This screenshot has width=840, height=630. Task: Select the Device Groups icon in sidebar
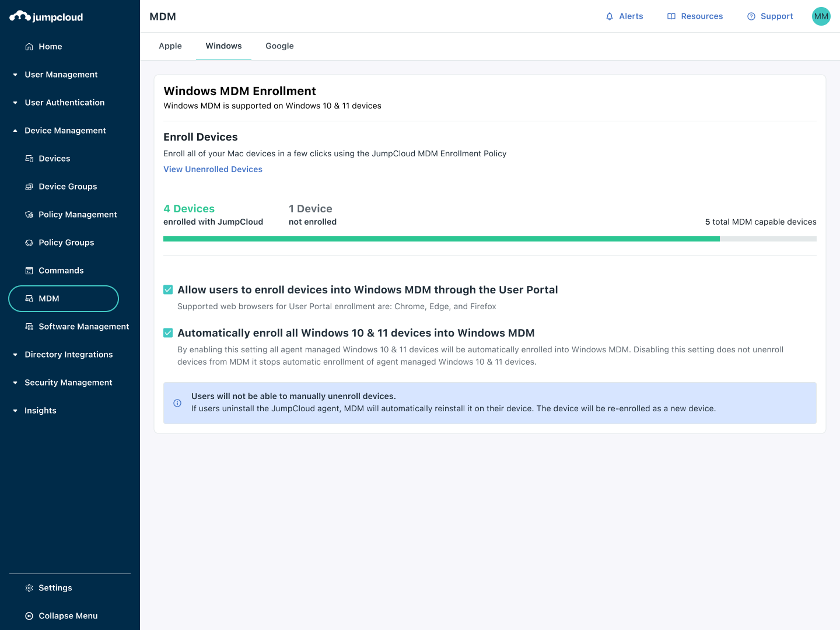(29, 186)
